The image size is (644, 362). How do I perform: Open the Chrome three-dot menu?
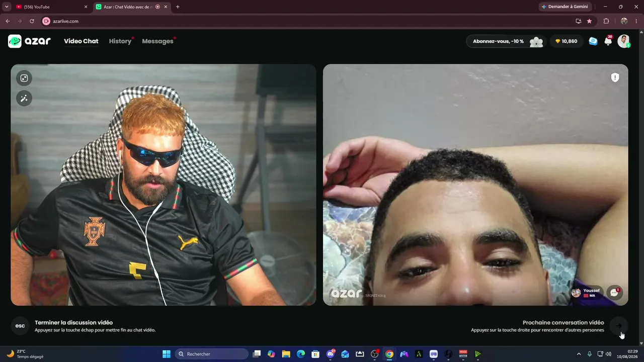tap(636, 21)
